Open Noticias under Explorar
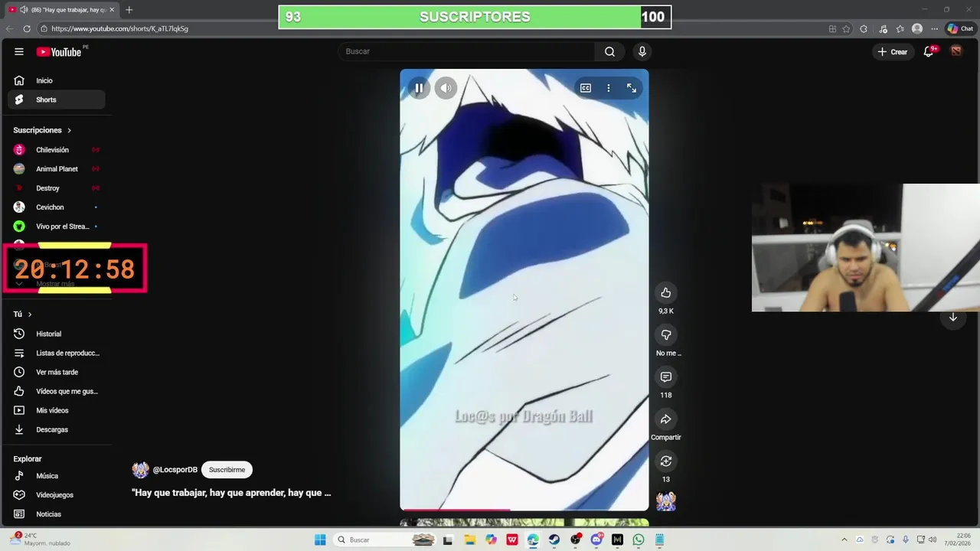 point(57,514)
